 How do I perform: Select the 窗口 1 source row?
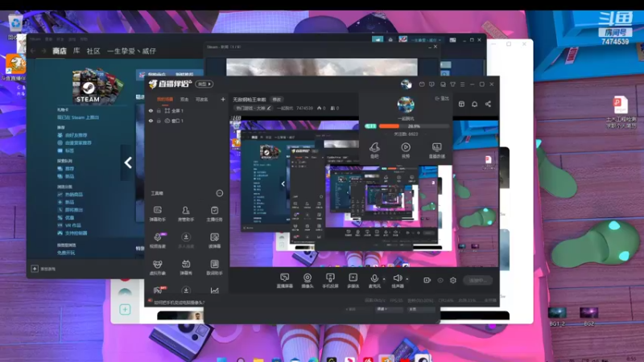187,121
